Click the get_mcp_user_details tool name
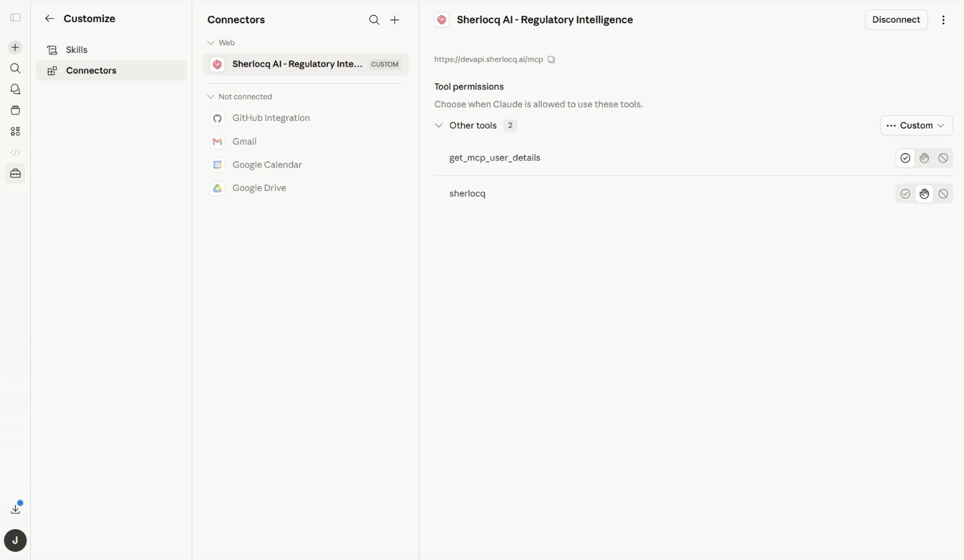Screen dimensions: 964x560 (x=495, y=158)
